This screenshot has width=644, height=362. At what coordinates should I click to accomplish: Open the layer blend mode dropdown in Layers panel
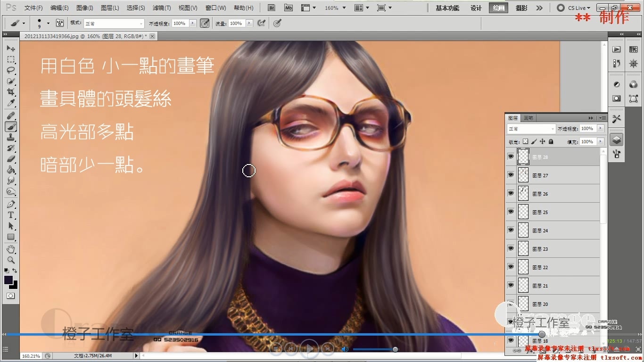pyautogui.click(x=531, y=129)
